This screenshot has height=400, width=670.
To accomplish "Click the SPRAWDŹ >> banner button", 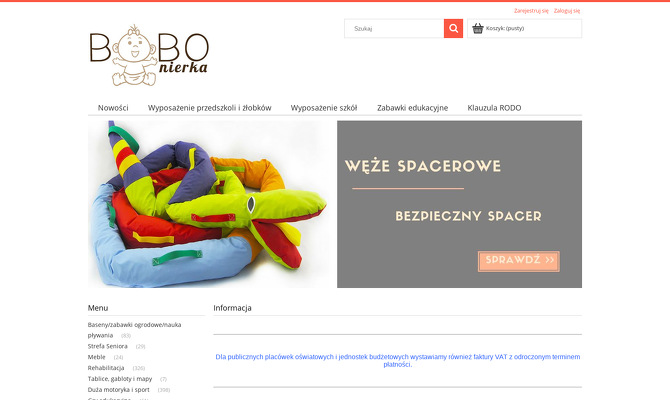I will pos(519,261).
